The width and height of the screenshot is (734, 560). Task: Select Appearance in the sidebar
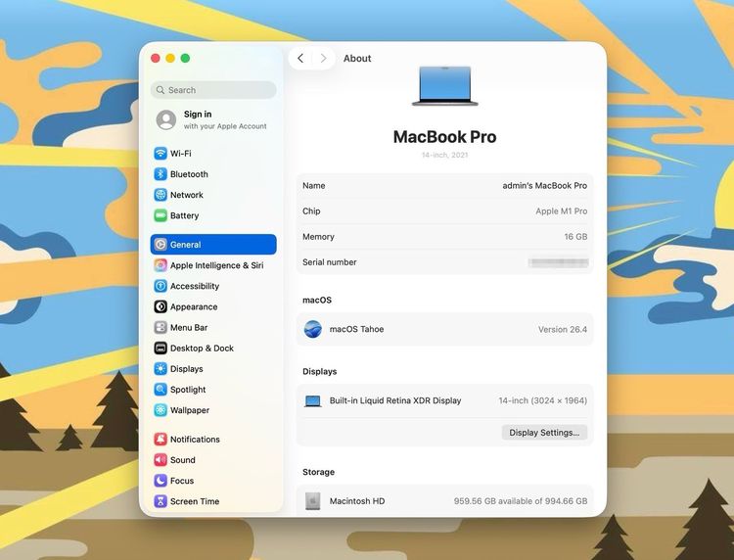point(213,306)
